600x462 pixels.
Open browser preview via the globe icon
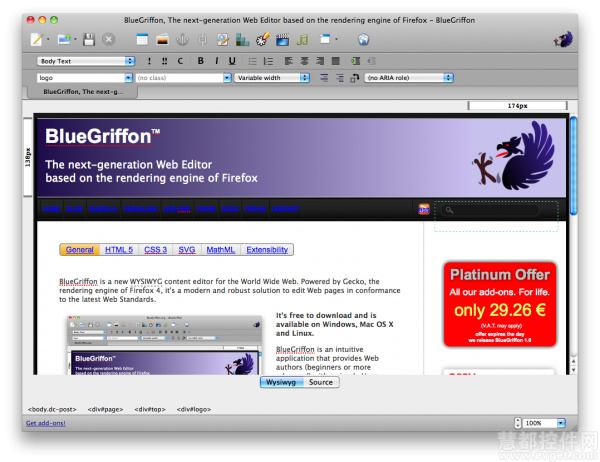[364, 39]
